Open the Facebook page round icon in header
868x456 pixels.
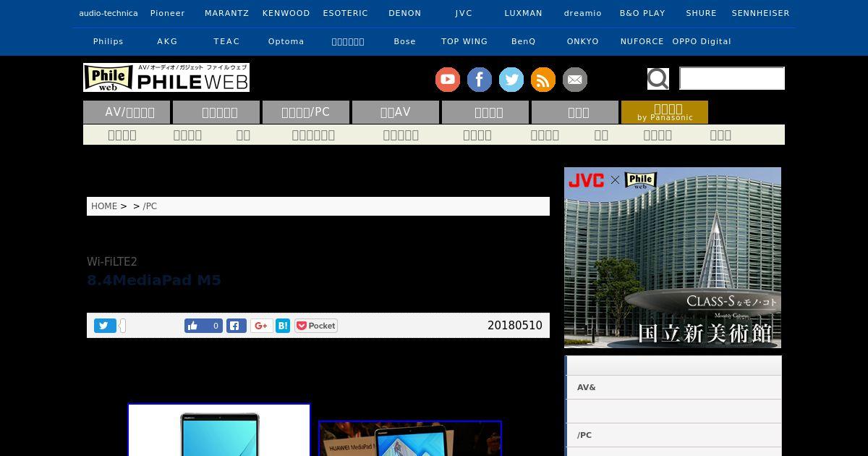coord(480,80)
